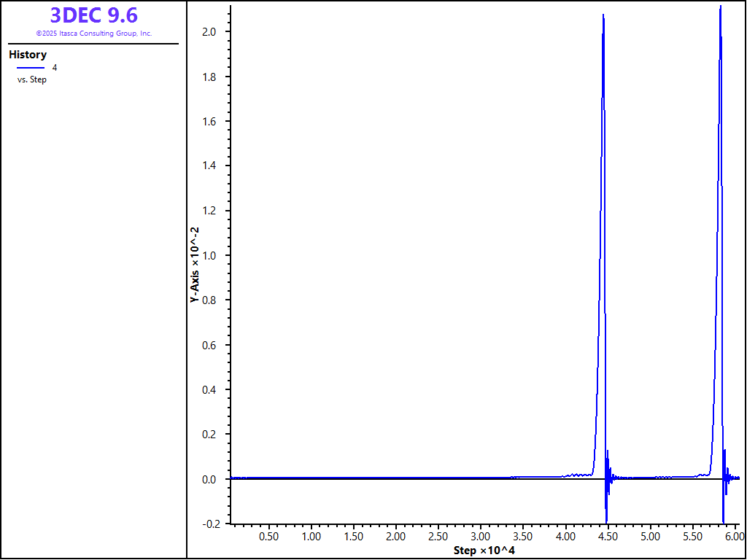
Task: Click the 0.50 x-axis tick label
Action: 269,537
